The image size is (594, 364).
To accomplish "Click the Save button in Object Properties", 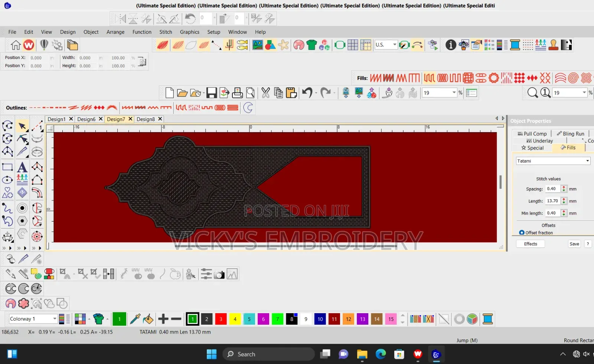I will pos(574,244).
